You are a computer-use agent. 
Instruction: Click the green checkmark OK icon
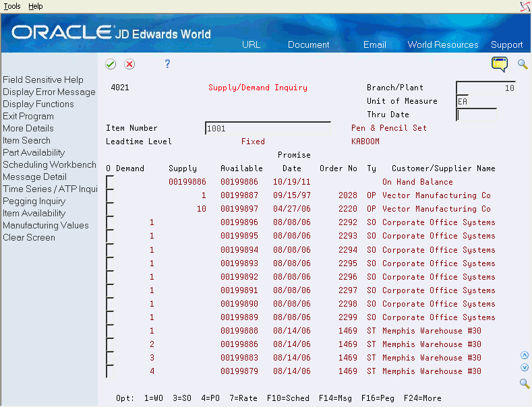coord(111,64)
